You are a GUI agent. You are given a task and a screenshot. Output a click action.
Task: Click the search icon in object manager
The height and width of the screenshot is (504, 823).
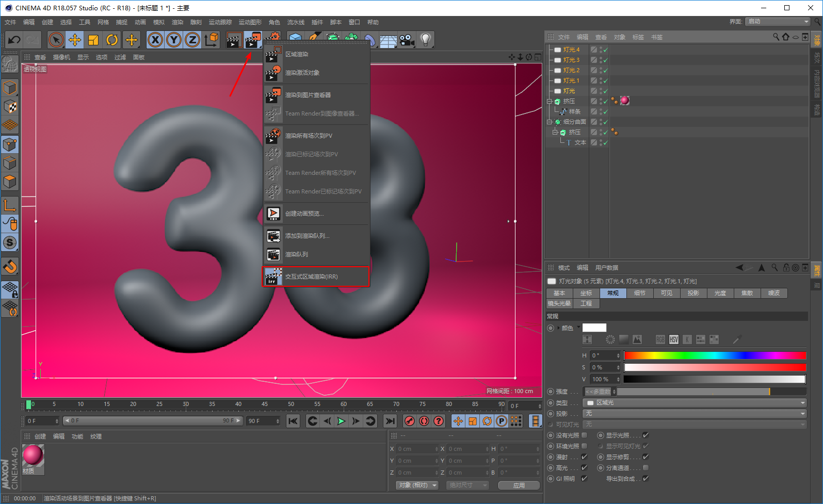[776, 37]
